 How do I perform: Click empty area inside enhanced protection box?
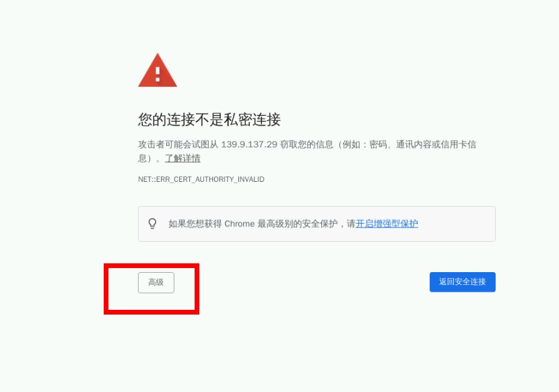(457, 224)
